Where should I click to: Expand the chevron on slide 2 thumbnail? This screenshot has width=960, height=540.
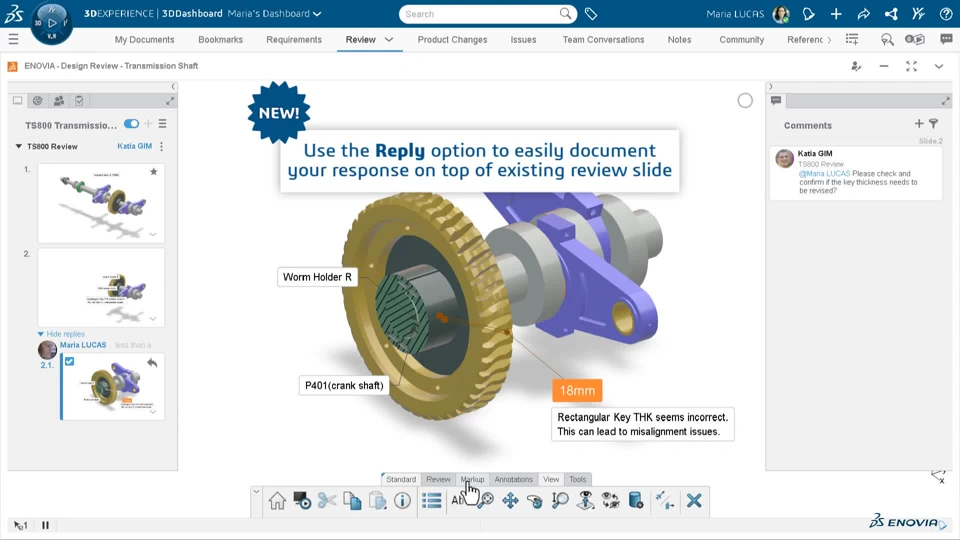click(x=153, y=318)
